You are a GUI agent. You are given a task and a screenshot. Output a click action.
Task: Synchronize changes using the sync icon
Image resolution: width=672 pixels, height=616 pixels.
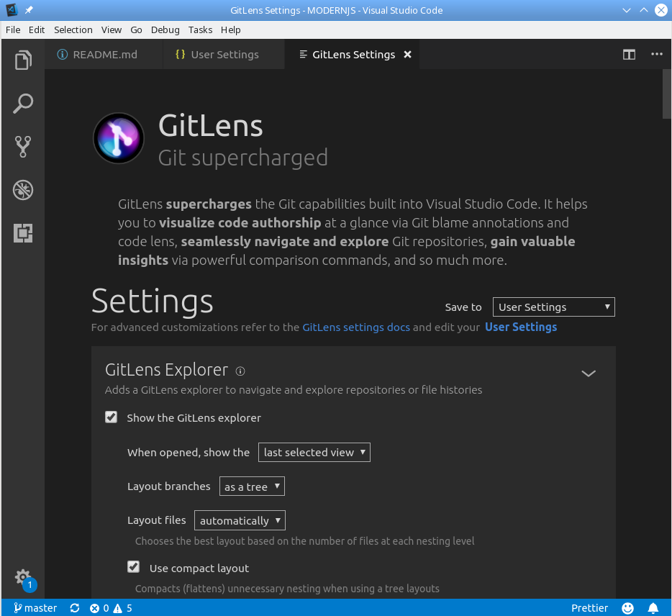tap(74, 608)
